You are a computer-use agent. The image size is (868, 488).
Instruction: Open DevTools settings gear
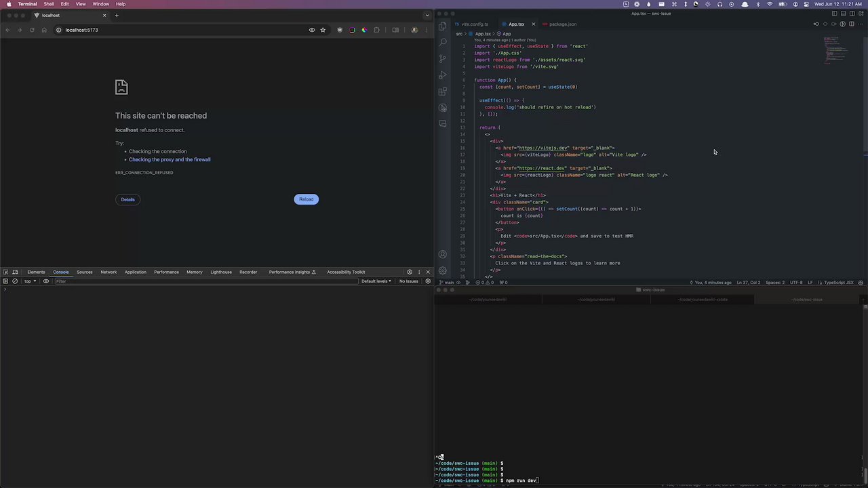410,272
